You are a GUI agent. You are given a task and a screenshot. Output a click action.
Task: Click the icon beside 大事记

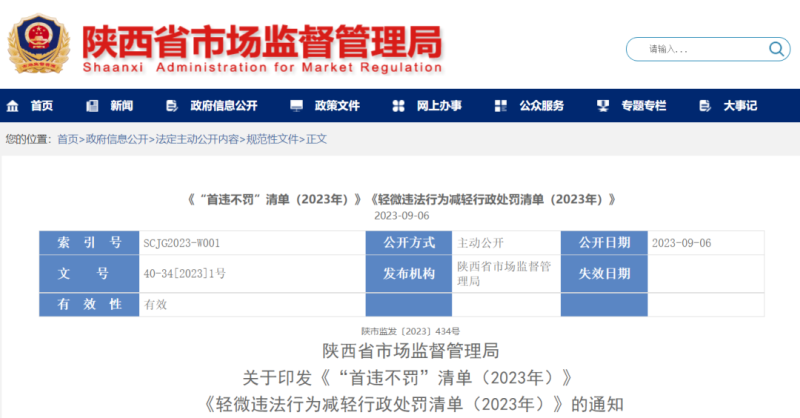704,106
